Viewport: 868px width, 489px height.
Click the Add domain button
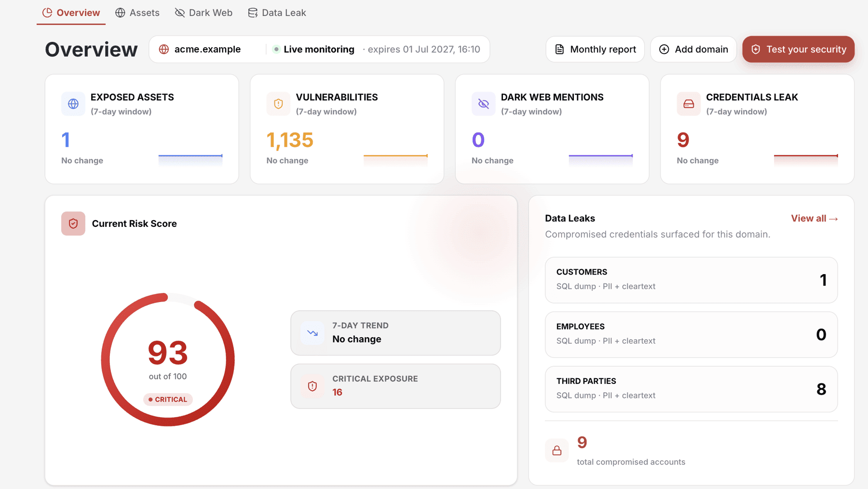(x=693, y=49)
